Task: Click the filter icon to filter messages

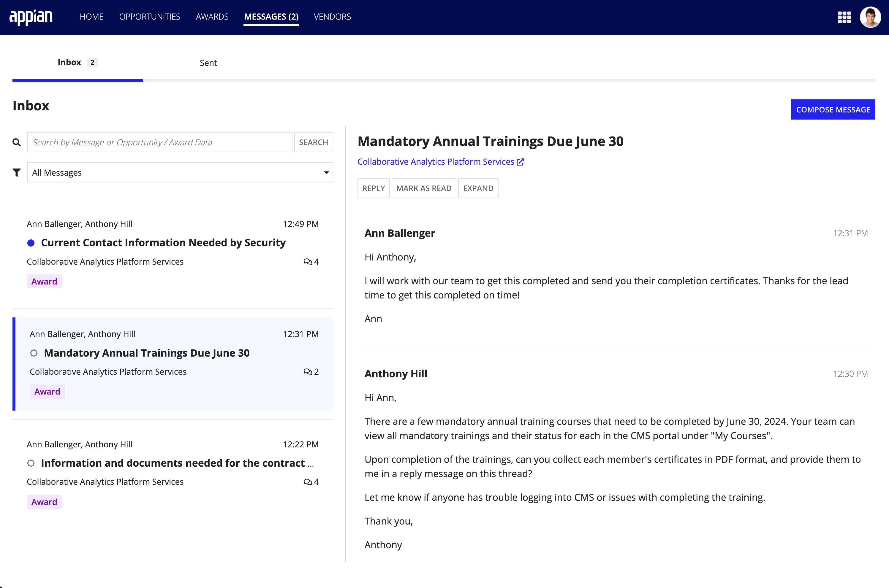Action: 16,172
